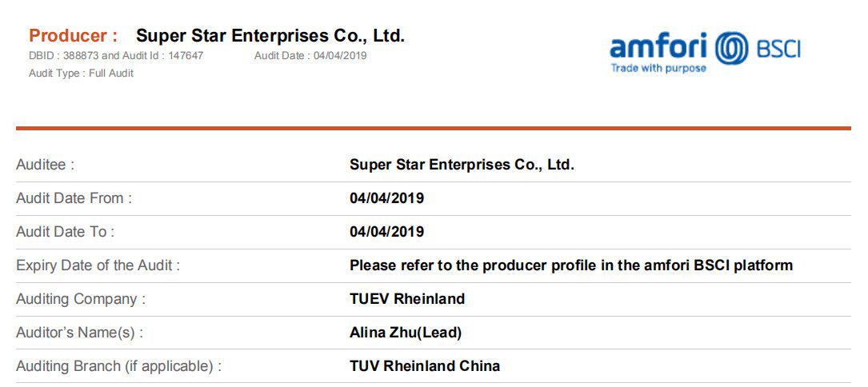This screenshot has width=868, height=387.
Task: Click the TUV Rheinland China branch value
Action: coord(424,366)
